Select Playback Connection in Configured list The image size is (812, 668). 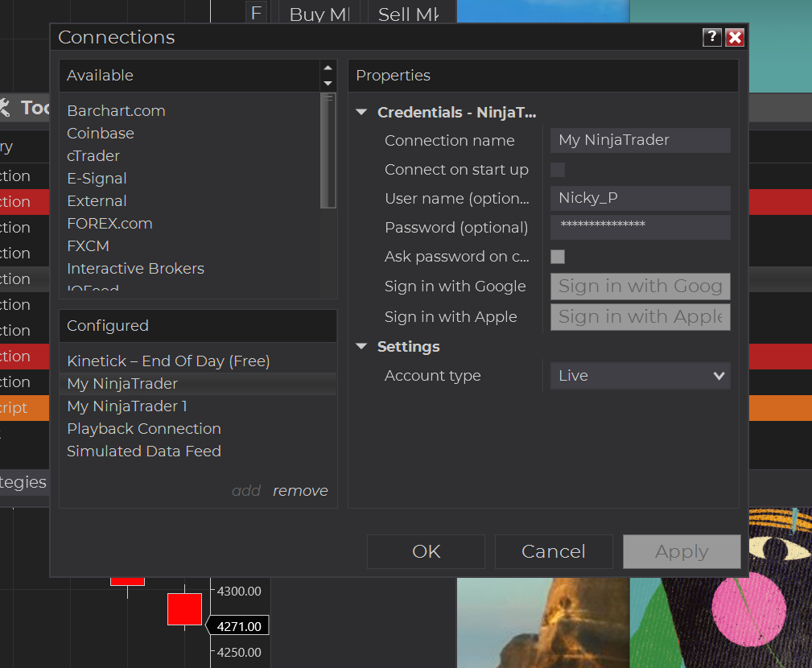144,429
